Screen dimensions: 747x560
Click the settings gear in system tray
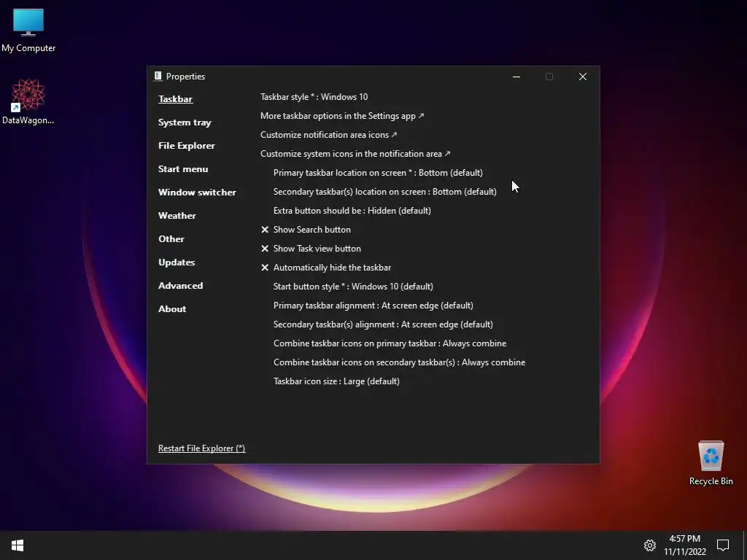coord(650,545)
